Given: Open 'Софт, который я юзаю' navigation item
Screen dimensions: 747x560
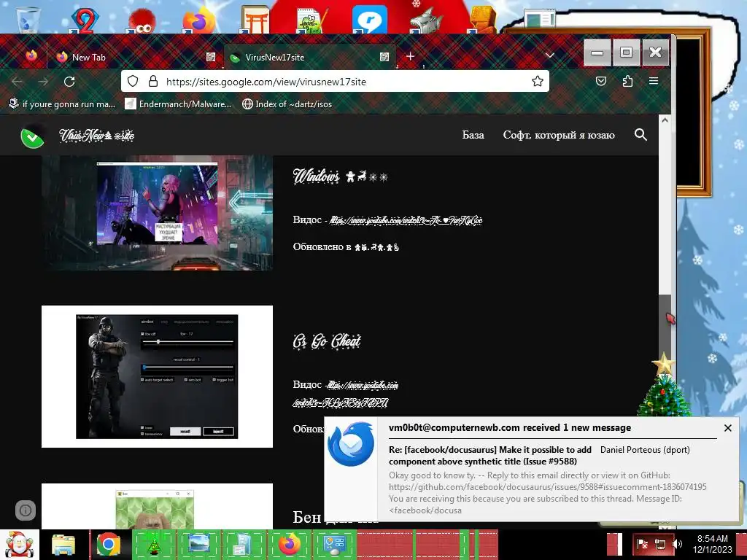Looking at the screenshot, I should [x=559, y=135].
